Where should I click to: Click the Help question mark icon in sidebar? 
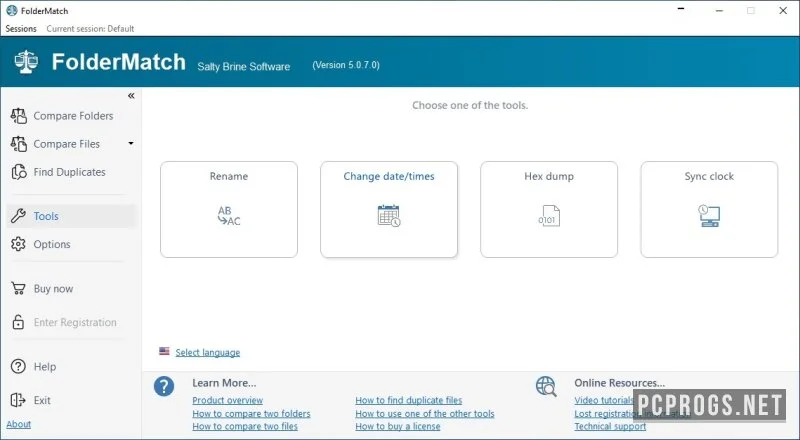coord(18,366)
